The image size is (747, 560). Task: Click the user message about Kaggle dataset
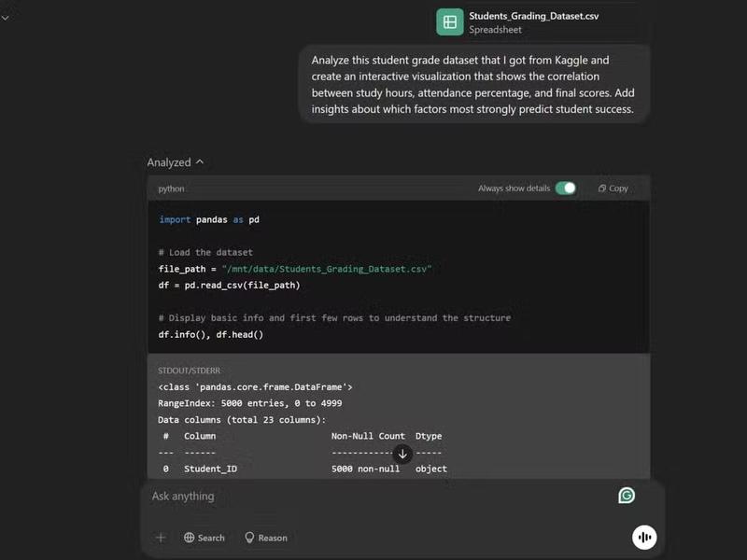point(473,85)
